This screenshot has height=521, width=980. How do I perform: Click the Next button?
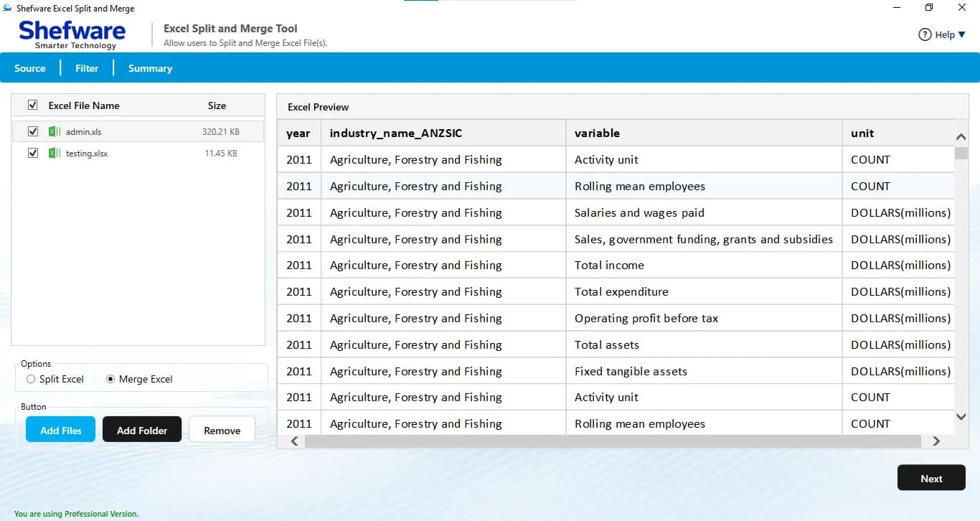(x=931, y=478)
